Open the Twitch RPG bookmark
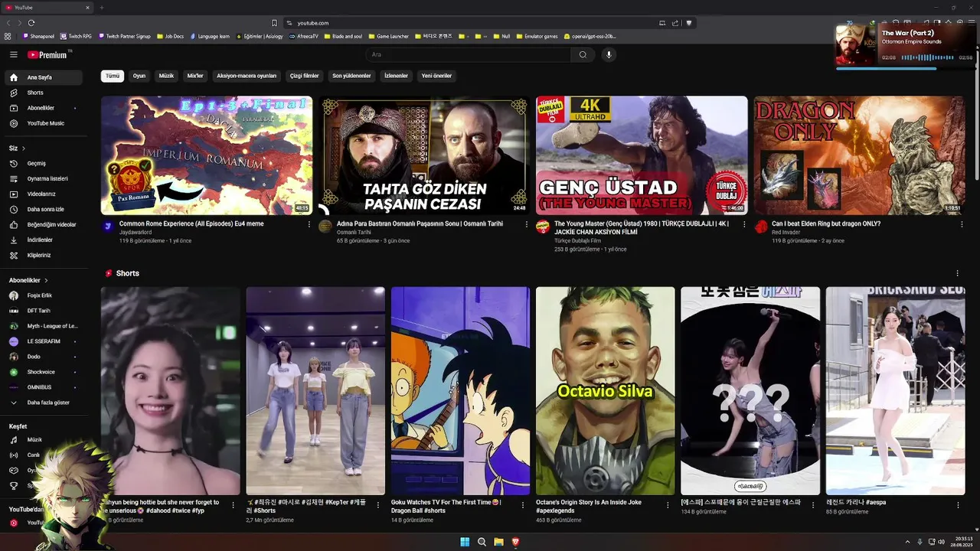 click(76, 36)
